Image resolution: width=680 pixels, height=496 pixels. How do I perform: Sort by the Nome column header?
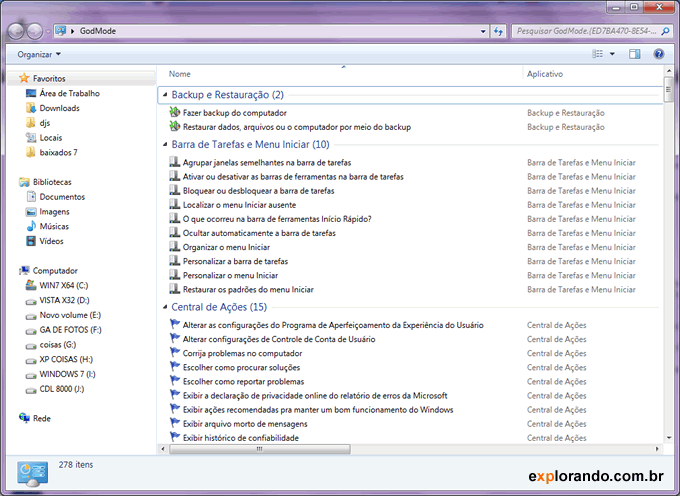pyautogui.click(x=180, y=74)
